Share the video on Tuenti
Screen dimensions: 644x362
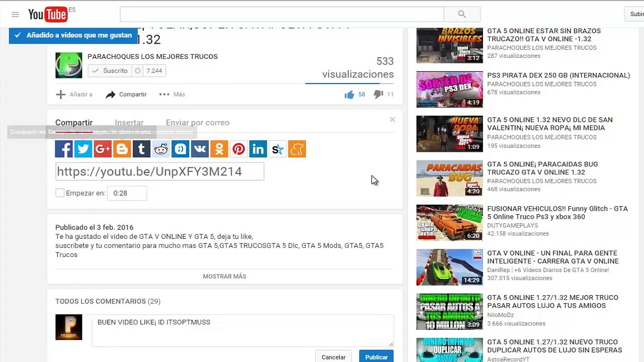click(x=180, y=149)
